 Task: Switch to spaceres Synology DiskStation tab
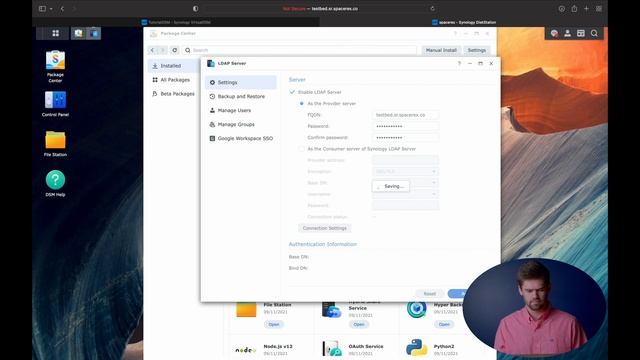[464, 22]
